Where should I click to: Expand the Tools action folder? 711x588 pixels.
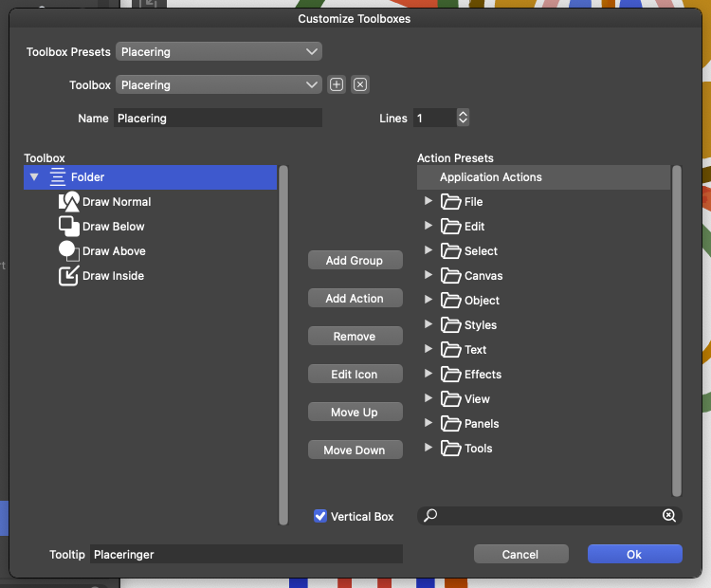click(428, 448)
